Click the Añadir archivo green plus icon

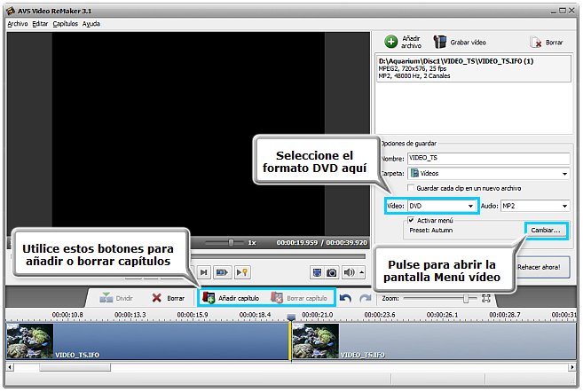[x=390, y=42]
